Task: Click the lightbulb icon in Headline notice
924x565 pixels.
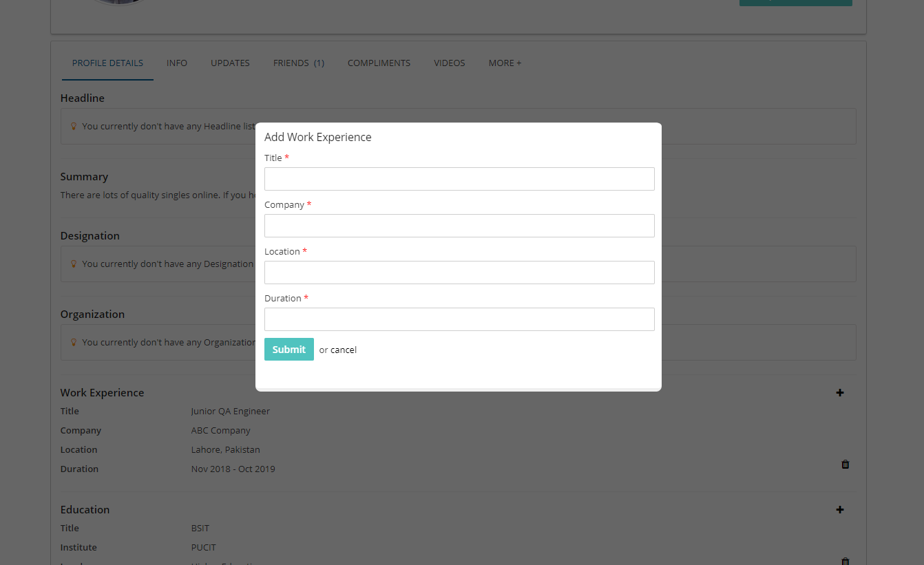Action: tap(74, 127)
